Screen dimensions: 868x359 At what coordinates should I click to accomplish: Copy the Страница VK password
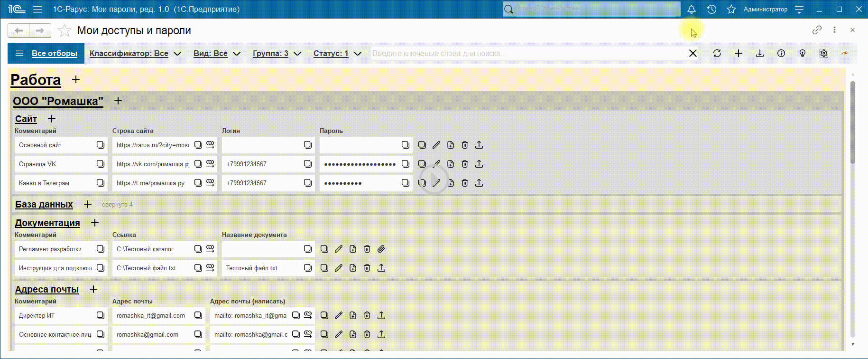[x=405, y=164]
